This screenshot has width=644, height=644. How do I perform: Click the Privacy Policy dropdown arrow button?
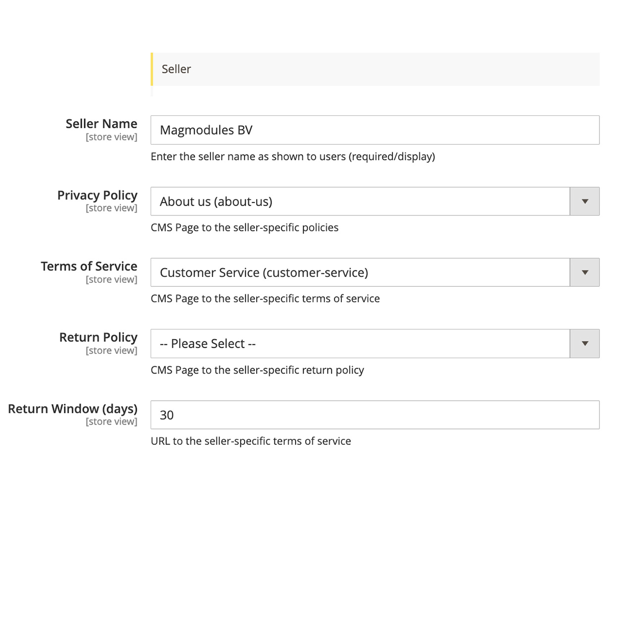pos(585,201)
